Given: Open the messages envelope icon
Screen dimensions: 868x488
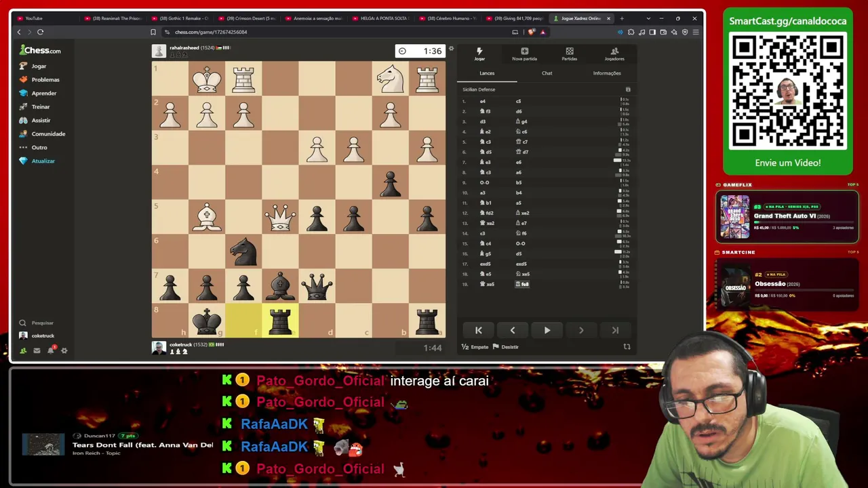Looking at the screenshot, I should coord(37,350).
